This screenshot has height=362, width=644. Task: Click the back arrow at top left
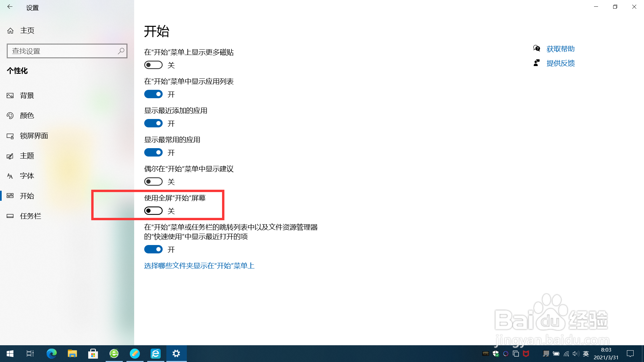tap(10, 7)
